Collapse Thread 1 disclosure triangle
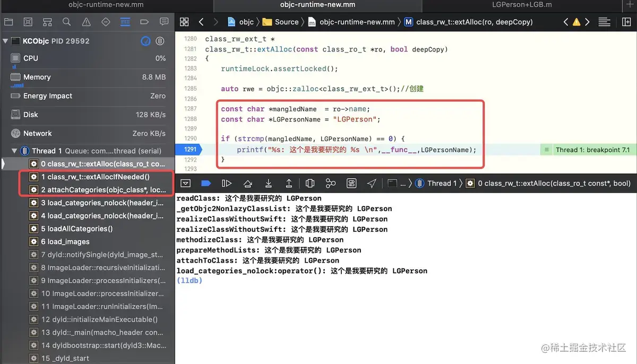Screen dimensions: 637x364 pos(13,151)
